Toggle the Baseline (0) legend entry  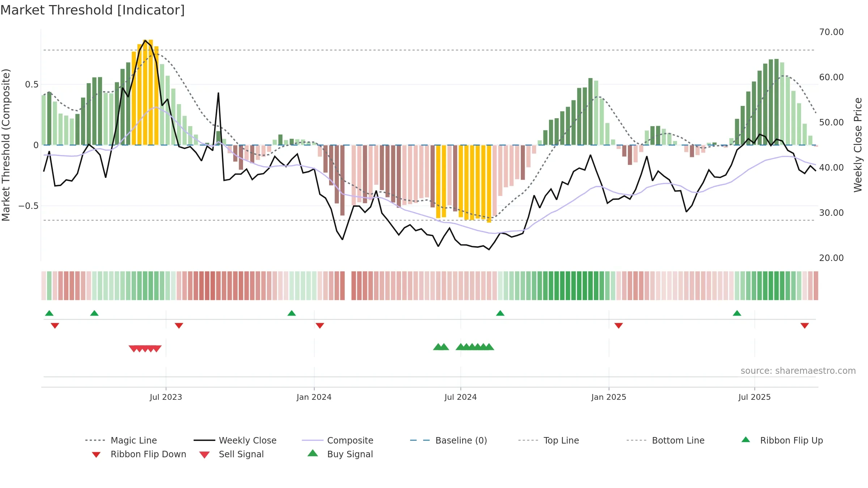pyautogui.click(x=448, y=440)
